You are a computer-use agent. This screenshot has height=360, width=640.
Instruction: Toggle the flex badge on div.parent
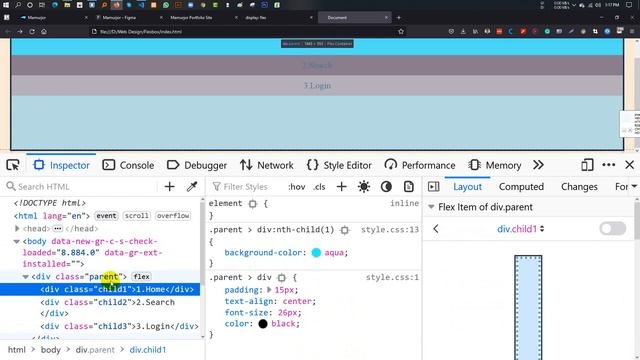pyautogui.click(x=142, y=277)
